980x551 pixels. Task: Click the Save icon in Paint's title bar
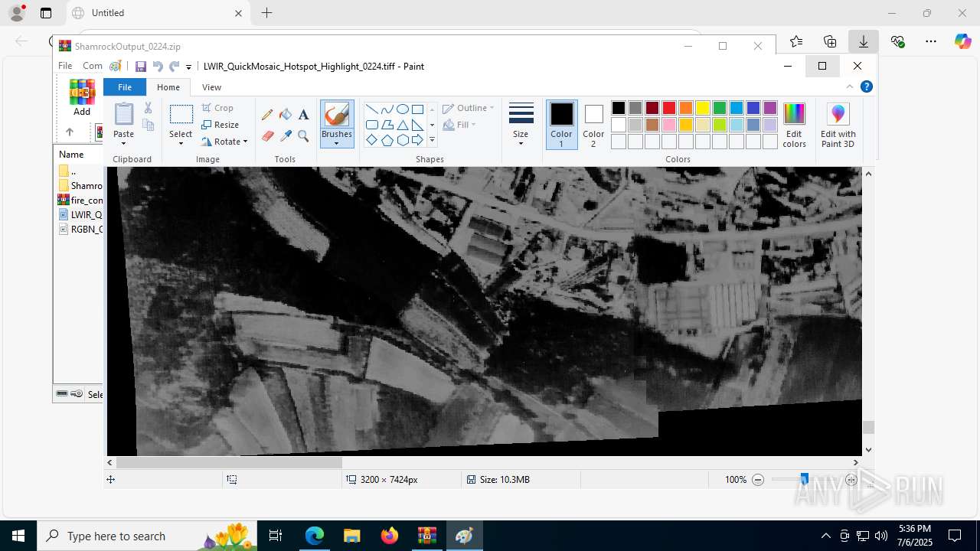(x=141, y=67)
